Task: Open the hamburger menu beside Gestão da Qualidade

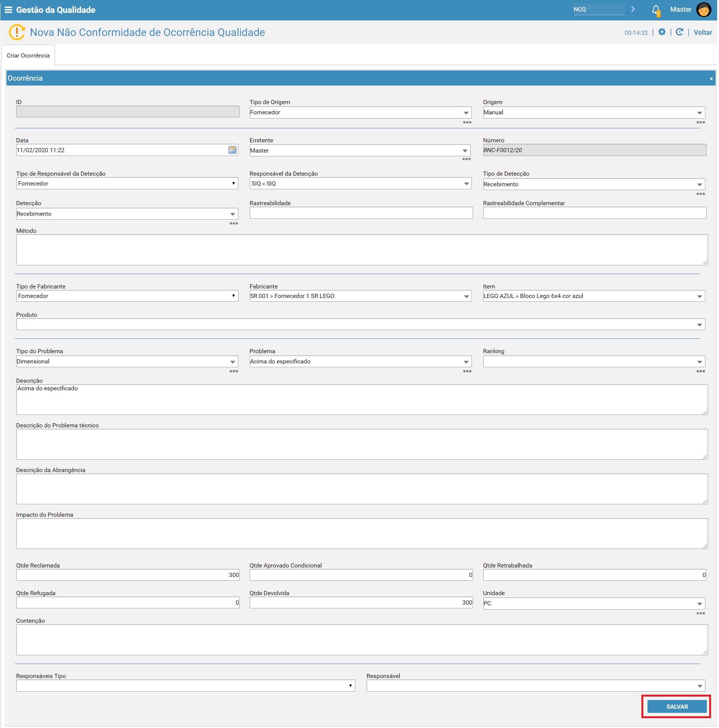Action: [x=8, y=10]
